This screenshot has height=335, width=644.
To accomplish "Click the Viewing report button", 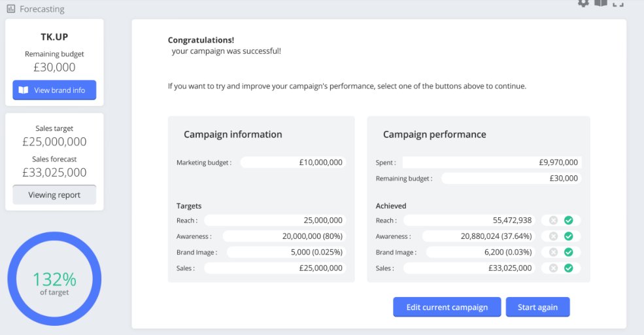I will 54,195.
